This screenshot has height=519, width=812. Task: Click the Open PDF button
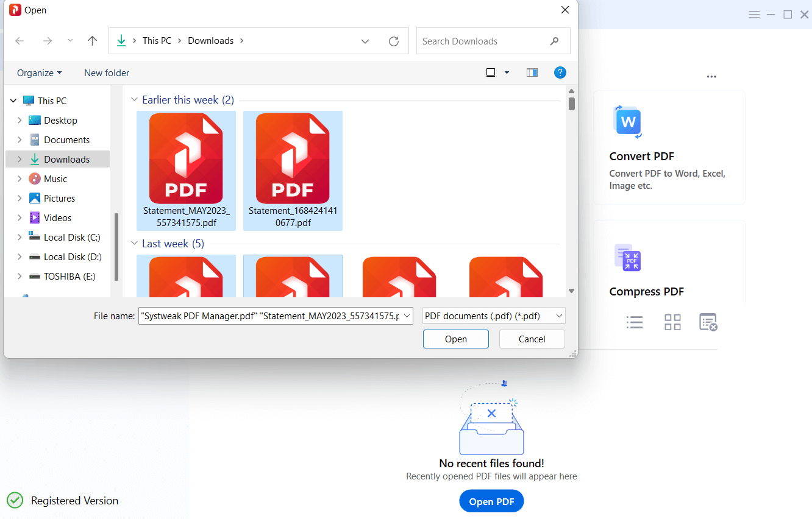point(491,501)
